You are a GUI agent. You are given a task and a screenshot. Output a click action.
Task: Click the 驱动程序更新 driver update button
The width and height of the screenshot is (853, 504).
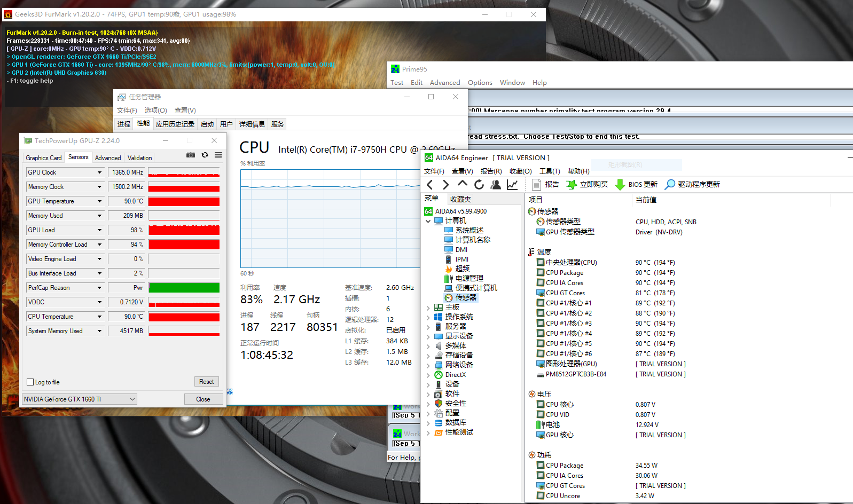coord(692,184)
